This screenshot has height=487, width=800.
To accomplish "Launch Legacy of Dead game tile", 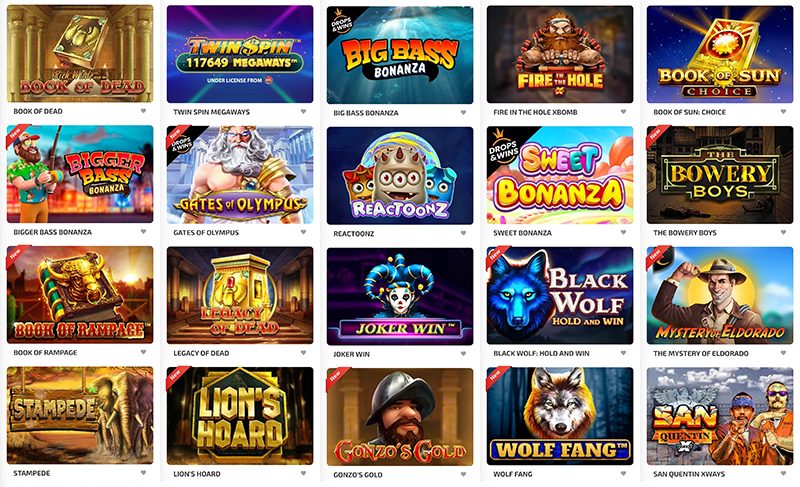I will [x=240, y=295].
